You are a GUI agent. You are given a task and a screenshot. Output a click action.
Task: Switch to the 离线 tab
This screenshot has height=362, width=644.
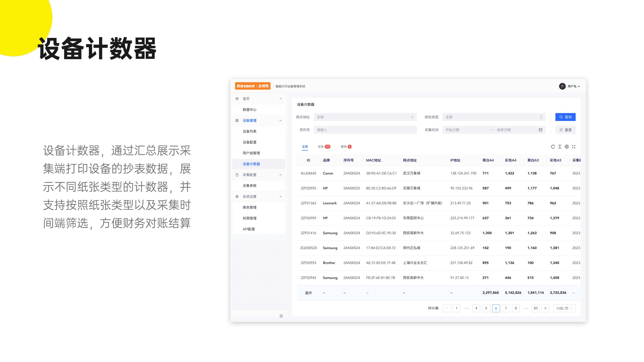tap(346, 147)
